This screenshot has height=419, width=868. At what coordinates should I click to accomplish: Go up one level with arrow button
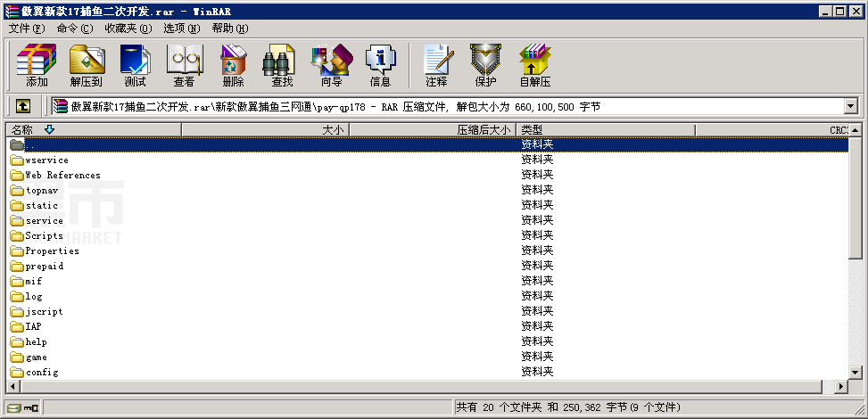(22, 106)
